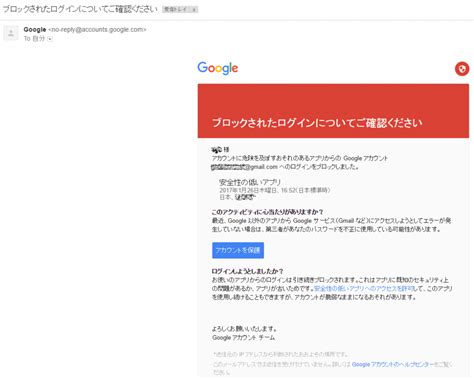Click このアクティビティに心当たりがありますか？ heading
This screenshot has width=474, height=379.
tap(268, 212)
